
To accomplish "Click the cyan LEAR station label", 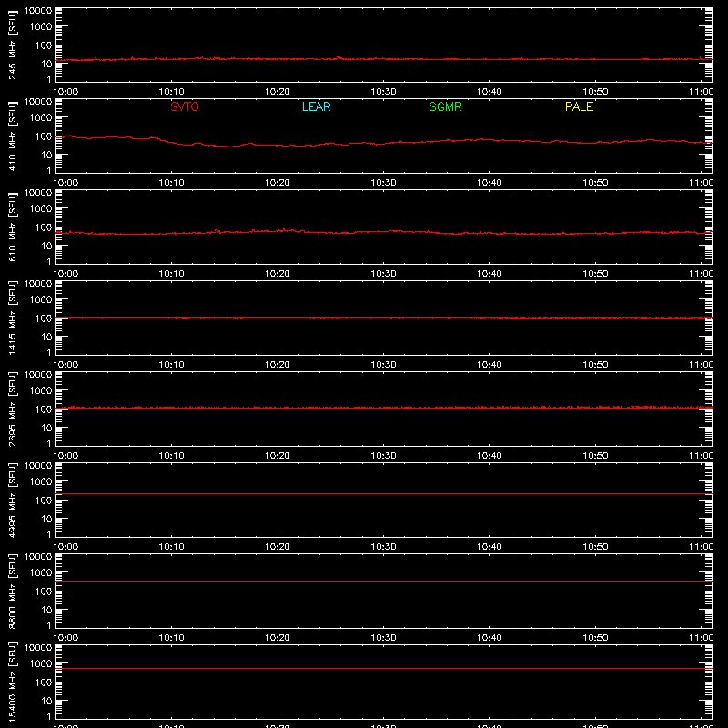I will pos(316,106).
